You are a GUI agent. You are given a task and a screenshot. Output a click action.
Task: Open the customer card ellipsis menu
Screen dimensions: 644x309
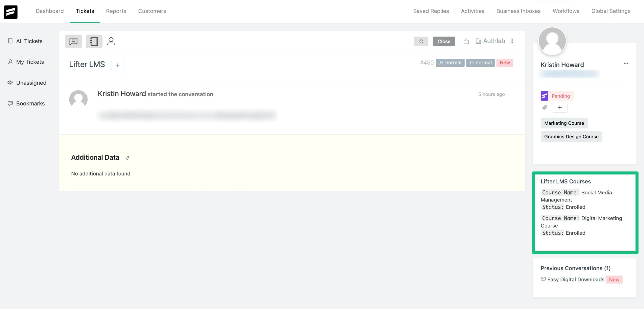626,63
